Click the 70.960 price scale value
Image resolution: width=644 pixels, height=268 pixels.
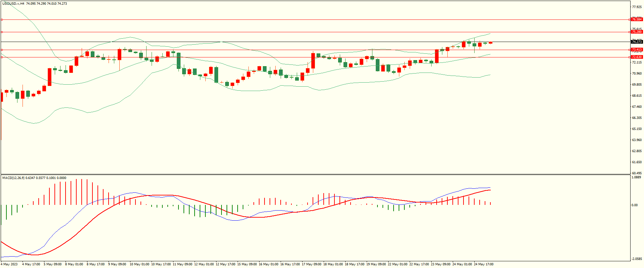(x=637, y=74)
